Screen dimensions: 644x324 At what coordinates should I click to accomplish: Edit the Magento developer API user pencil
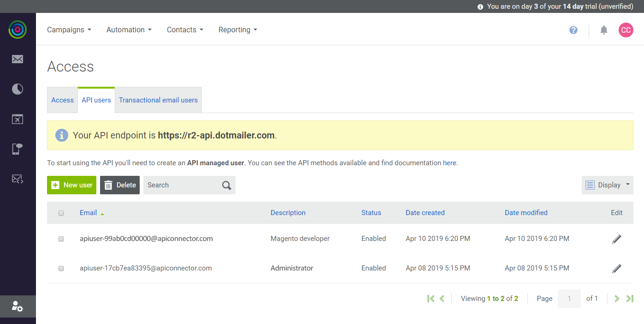pos(617,239)
